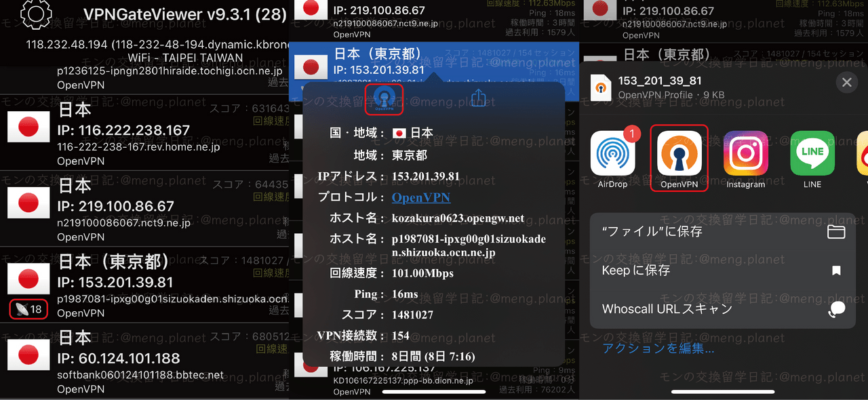Open アクションを編集... link
Viewport: 868px width, 400px height.
click(658, 348)
